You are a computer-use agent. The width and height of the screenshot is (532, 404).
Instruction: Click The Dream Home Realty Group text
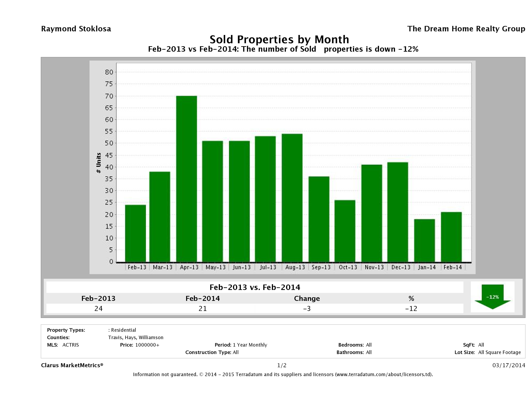point(466,29)
